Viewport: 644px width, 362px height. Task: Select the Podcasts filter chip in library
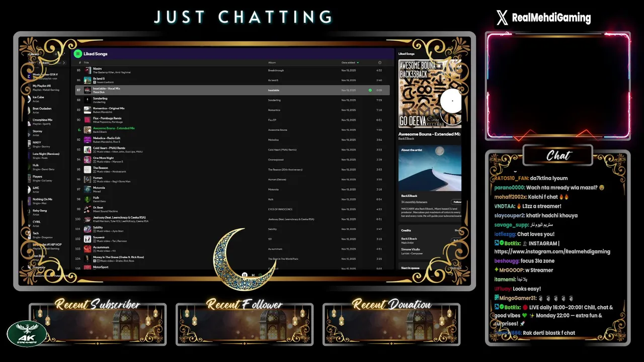(x=44, y=63)
